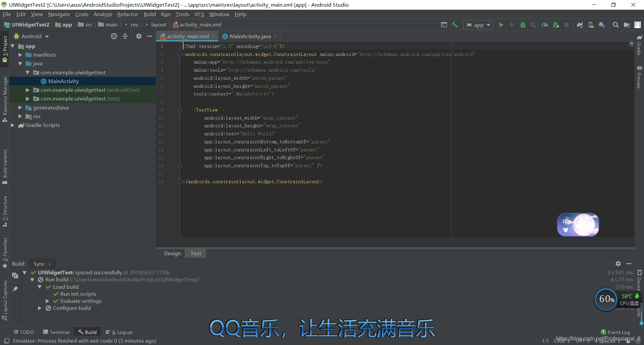Open the Analyze menu
The height and width of the screenshot is (345, 644).
(103, 14)
